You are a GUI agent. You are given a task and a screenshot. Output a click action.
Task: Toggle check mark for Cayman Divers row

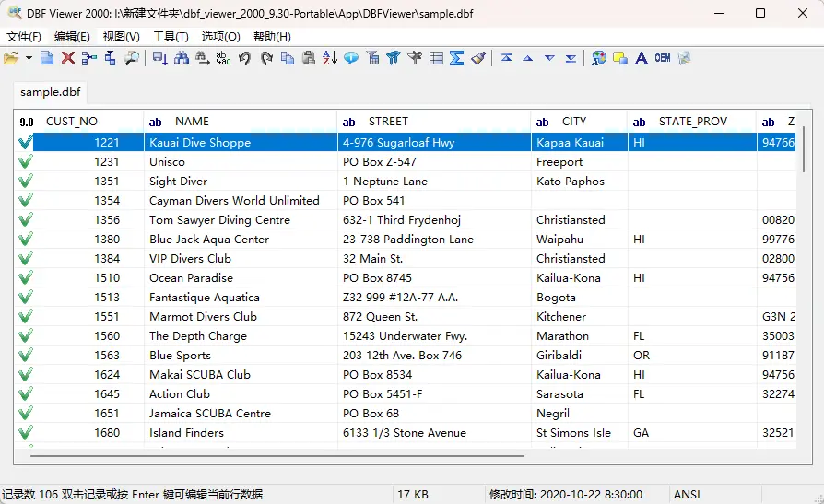tap(25, 200)
